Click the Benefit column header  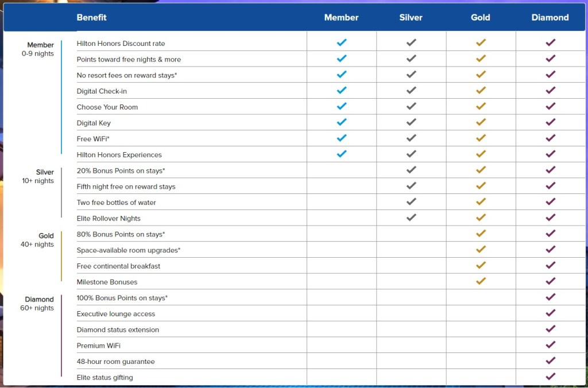[92, 17]
